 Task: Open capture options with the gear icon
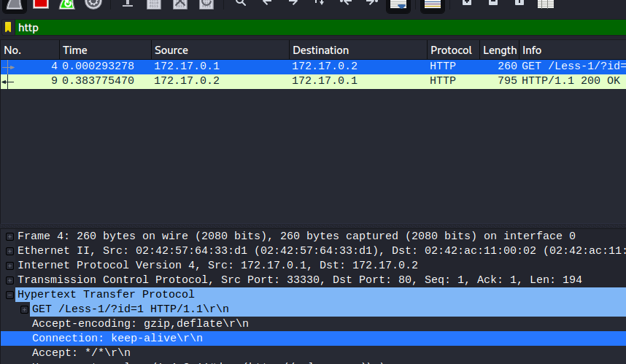pyautogui.click(x=93, y=4)
